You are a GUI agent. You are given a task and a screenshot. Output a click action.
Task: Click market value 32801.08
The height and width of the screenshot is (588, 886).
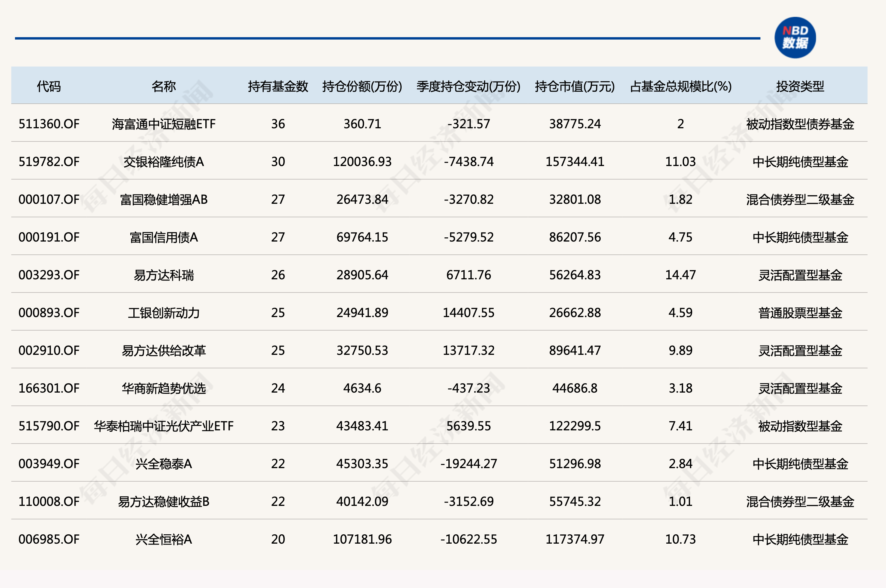click(575, 200)
